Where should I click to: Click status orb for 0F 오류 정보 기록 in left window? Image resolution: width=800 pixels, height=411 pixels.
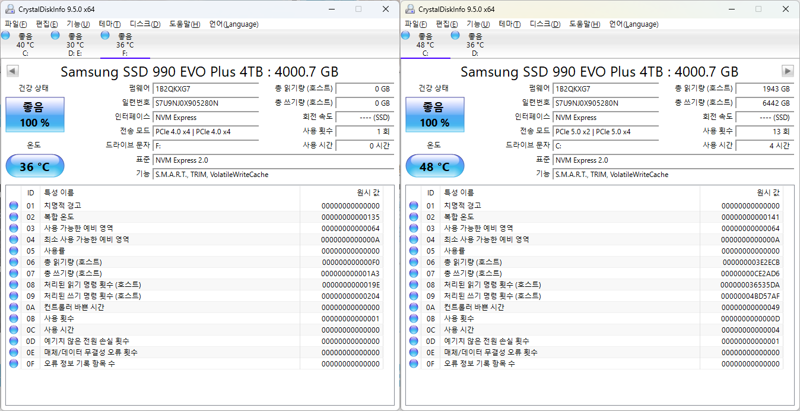click(13, 364)
